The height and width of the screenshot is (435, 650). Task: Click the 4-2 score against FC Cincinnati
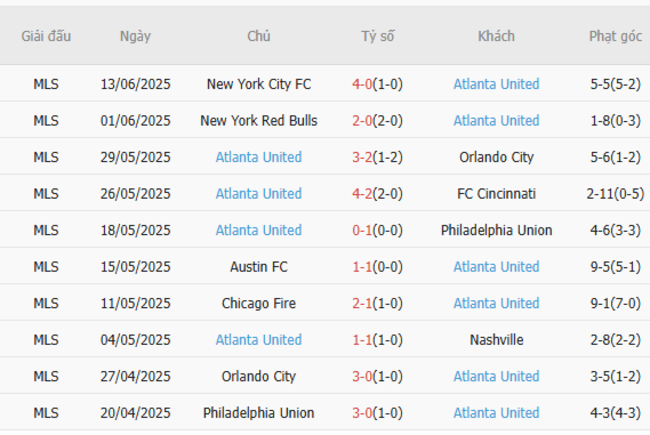(x=362, y=194)
